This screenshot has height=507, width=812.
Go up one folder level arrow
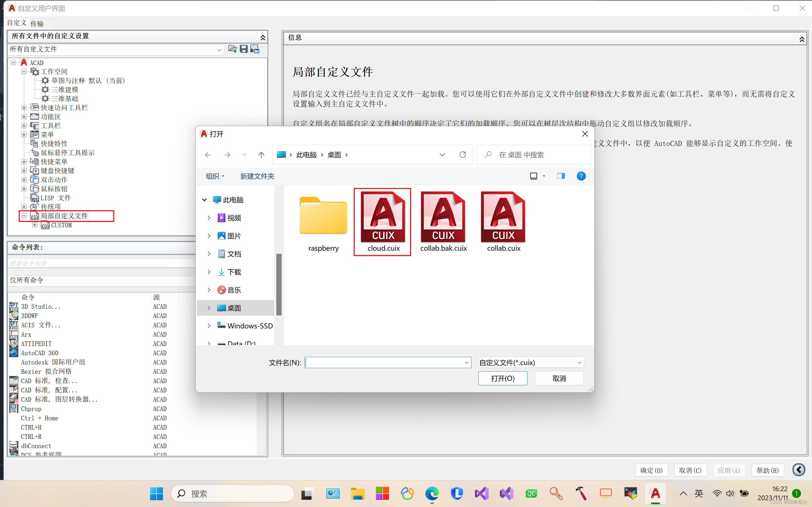[x=261, y=155]
